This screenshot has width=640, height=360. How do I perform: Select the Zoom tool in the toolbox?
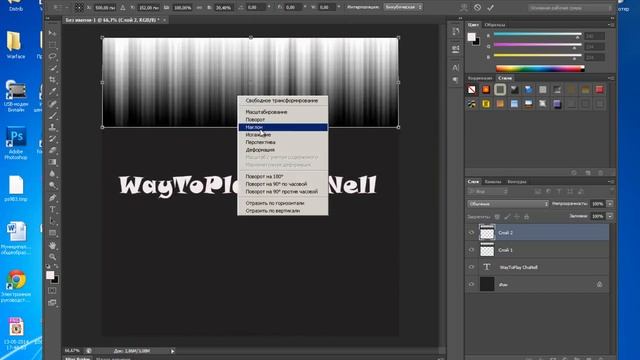(x=52, y=257)
